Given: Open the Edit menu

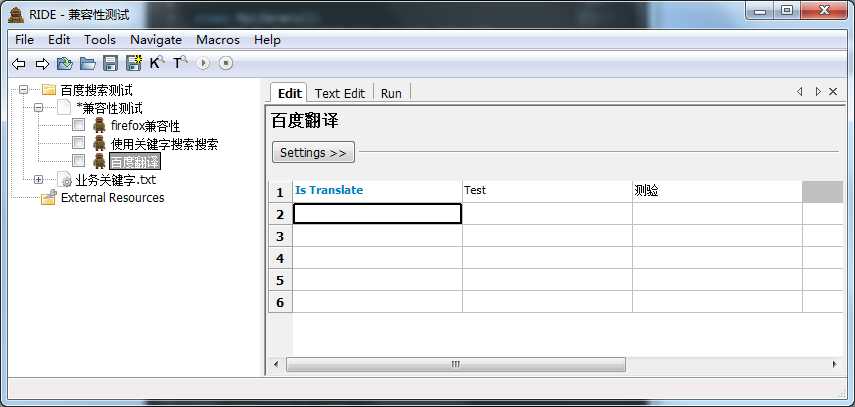Looking at the screenshot, I should click(59, 40).
